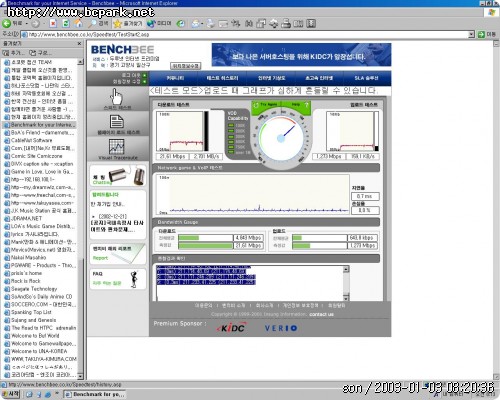Image resolution: width=500 pixels, height=400 pixels.
Task: Open the Mail button dropdown arrow
Action: click(x=202, y=24)
